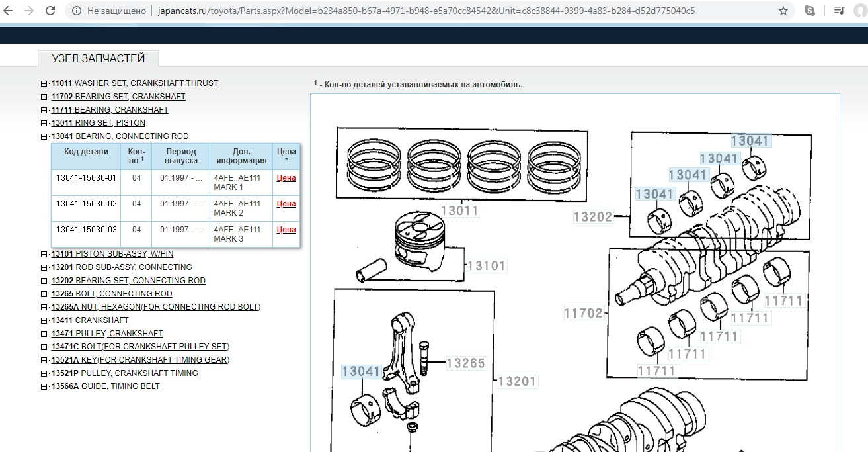
Task: Expand 13411 CRANKSHAFT node
Action: point(44,320)
